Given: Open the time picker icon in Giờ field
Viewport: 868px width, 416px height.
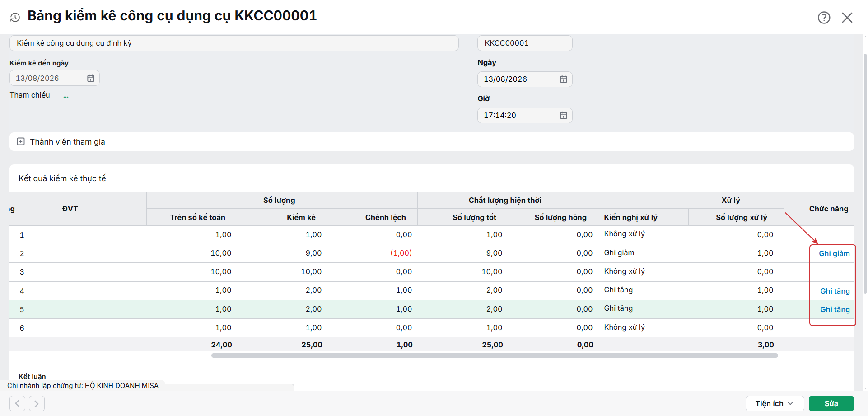Looking at the screenshot, I should point(564,115).
